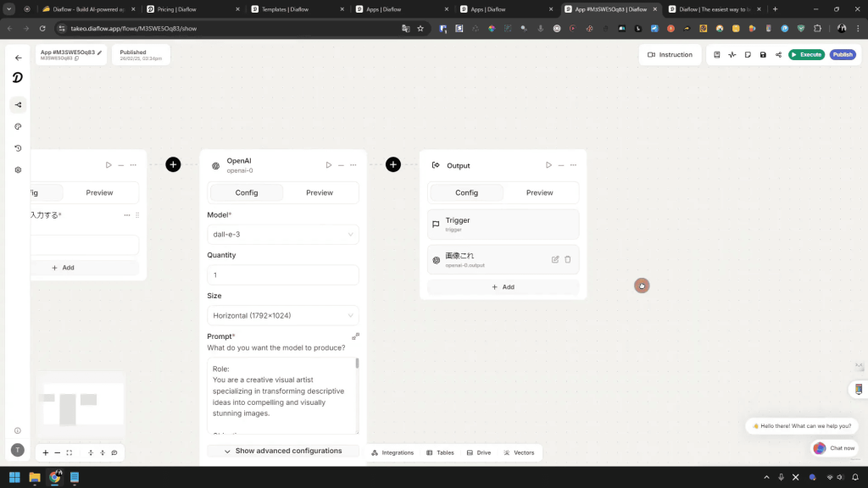Screen dimensions: 868x488
Task: Add an item to the Output node
Action: [504, 287]
